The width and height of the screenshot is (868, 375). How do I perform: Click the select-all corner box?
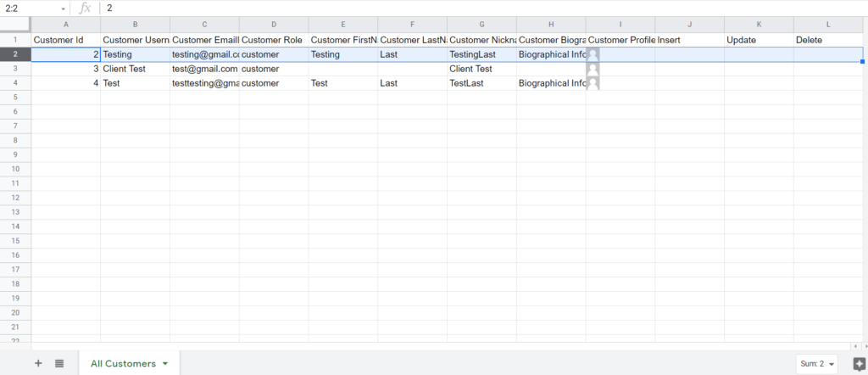coord(15,25)
